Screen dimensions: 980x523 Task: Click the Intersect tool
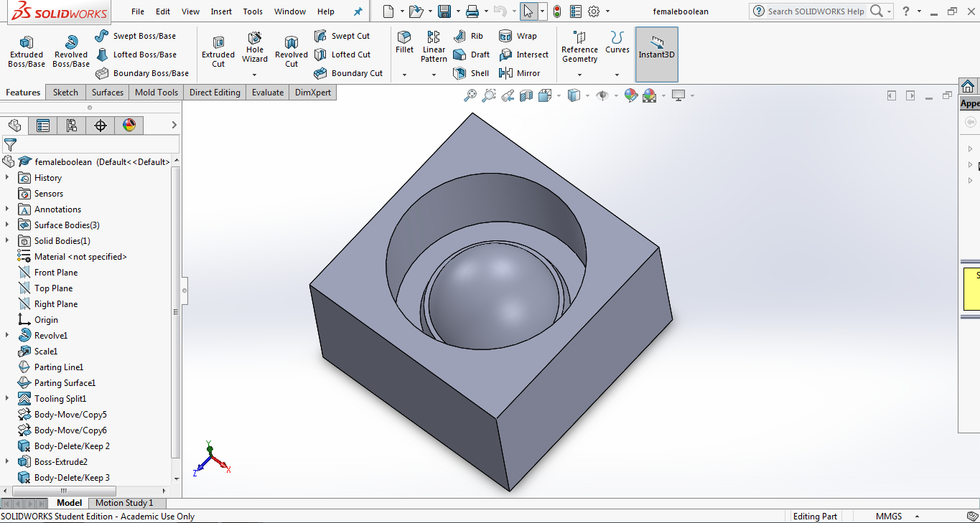click(x=523, y=55)
